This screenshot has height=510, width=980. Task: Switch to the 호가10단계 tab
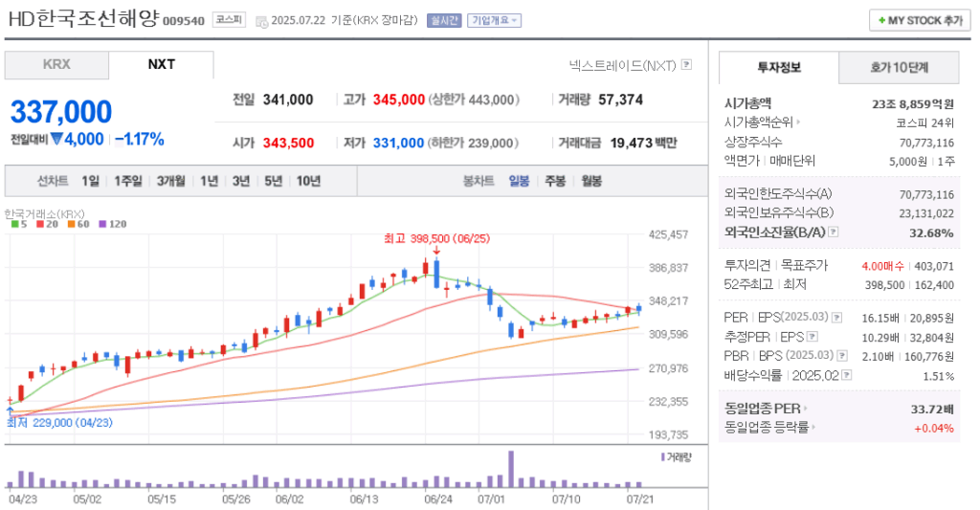[899, 68]
